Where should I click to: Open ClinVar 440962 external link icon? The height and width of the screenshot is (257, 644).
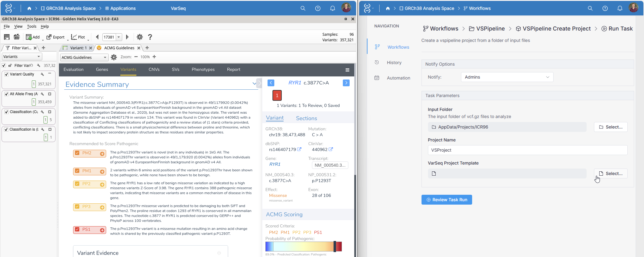[331, 149]
